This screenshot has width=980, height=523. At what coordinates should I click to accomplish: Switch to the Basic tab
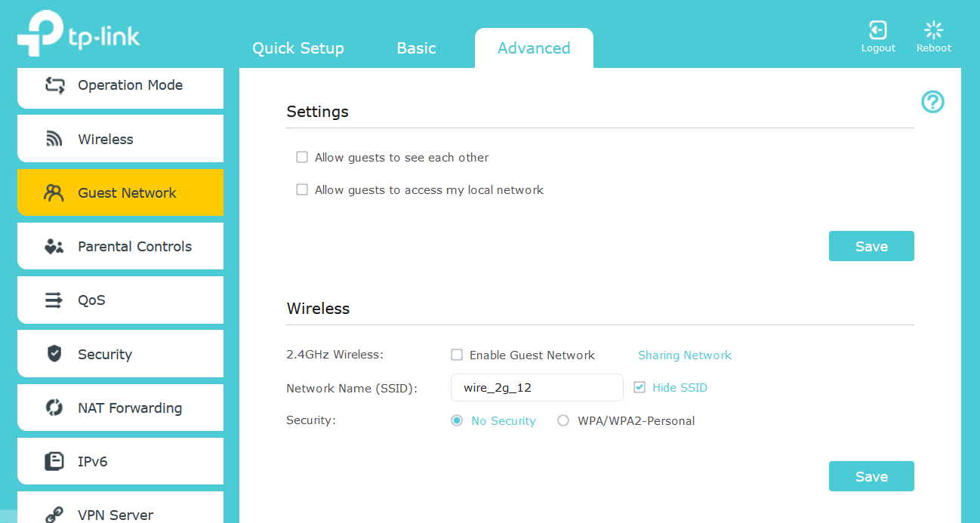tap(416, 48)
